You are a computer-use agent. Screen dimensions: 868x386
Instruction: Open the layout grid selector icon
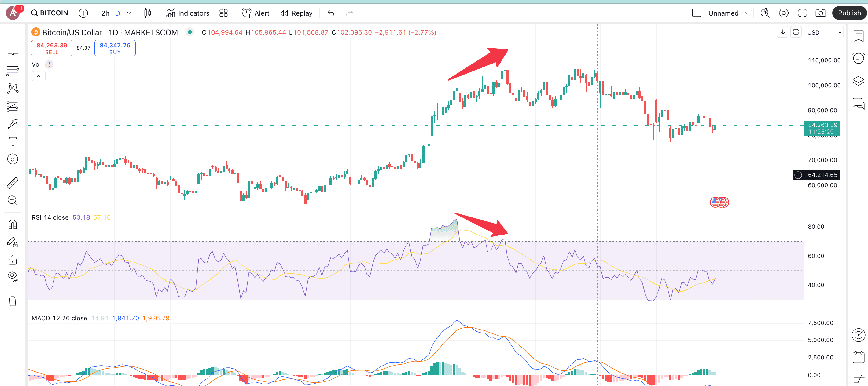point(223,13)
